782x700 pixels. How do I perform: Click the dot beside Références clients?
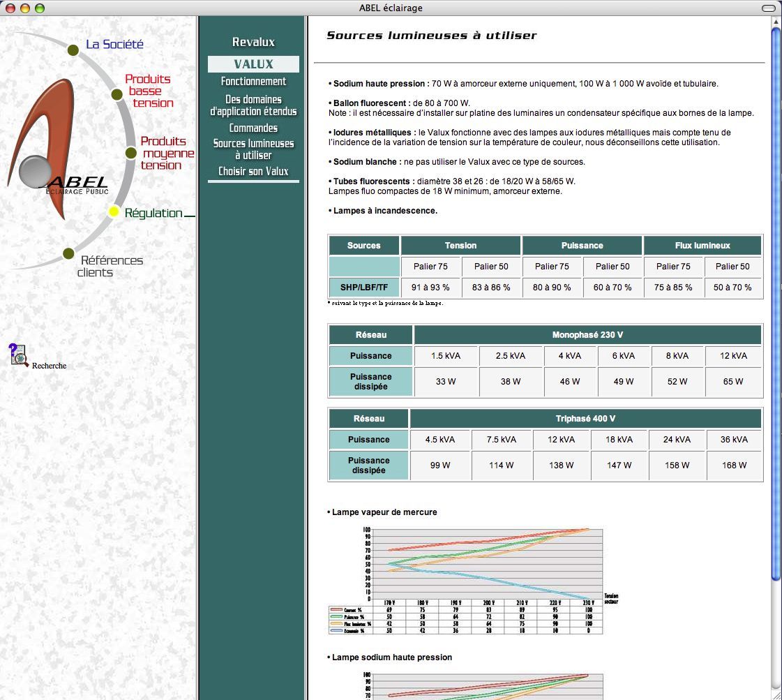click(x=69, y=253)
